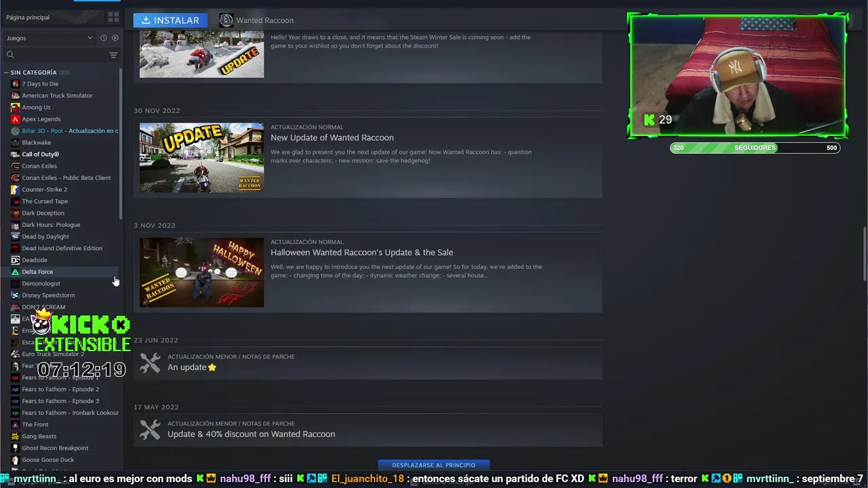Viewport: 868px width, 488px height.
Task: Toggle the ready-to-play filter icon
Action: pos(115,38)
